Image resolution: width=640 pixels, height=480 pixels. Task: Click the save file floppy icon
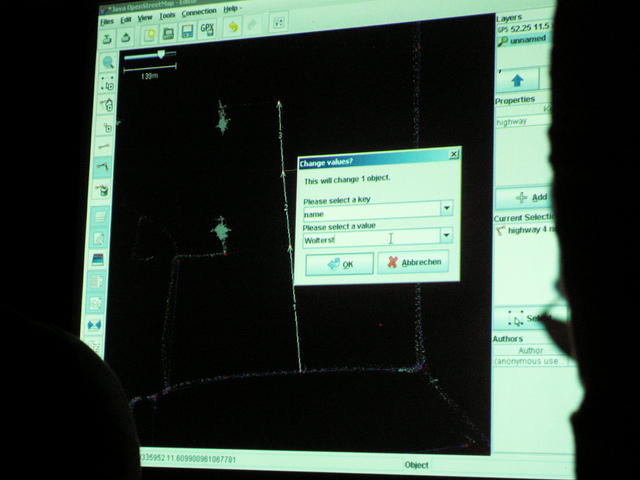pyautogui.click(x=187, y=31)
